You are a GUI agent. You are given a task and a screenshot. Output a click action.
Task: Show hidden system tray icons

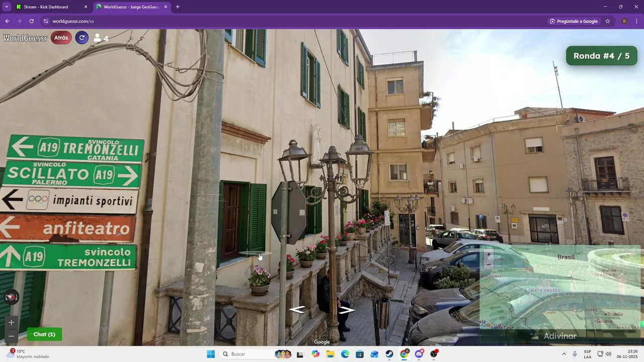pos(564,354)
